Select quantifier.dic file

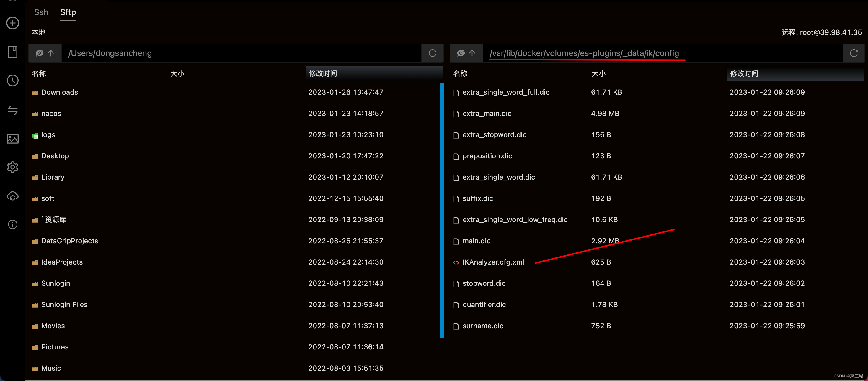pos(484,304)
